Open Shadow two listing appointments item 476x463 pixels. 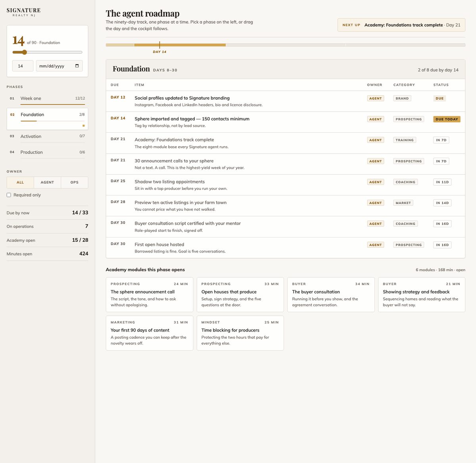285,185
